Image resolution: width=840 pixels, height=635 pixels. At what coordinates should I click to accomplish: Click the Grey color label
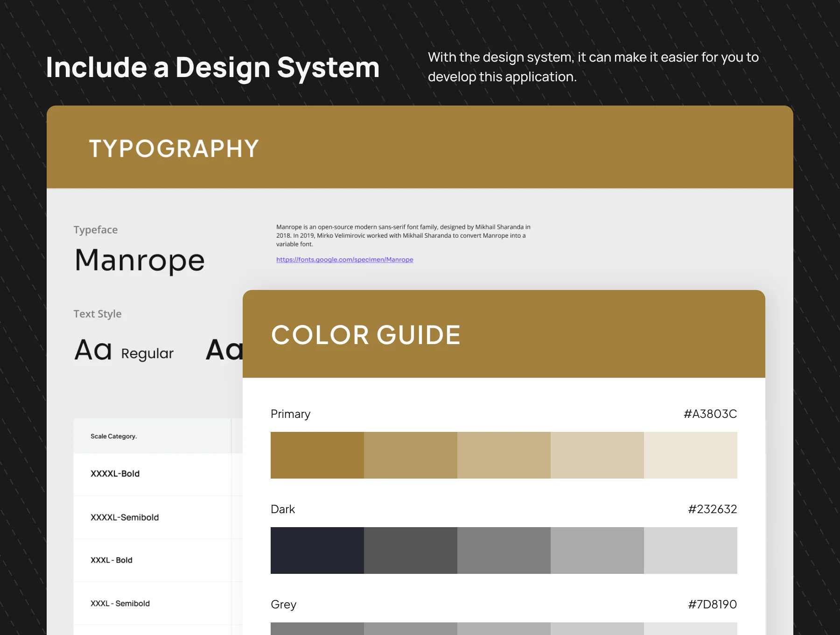(284, 605)
